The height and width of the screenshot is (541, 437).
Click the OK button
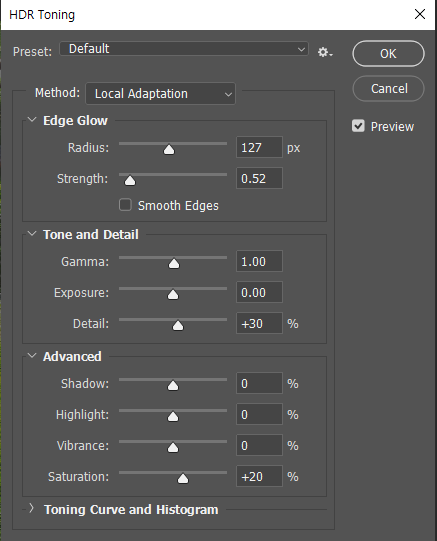click(x=388, y=53)
